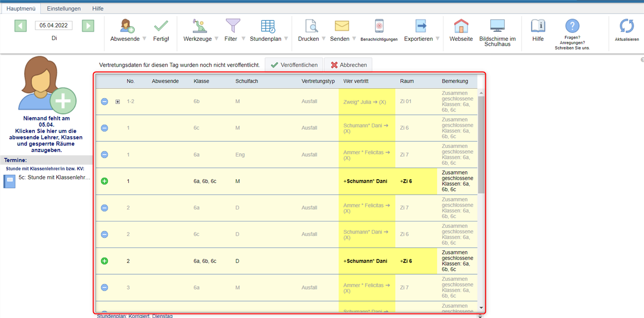Click the table's vertical scrollbar thumb
The width and height of the screenshot is (644, 318).
point(481,145)
